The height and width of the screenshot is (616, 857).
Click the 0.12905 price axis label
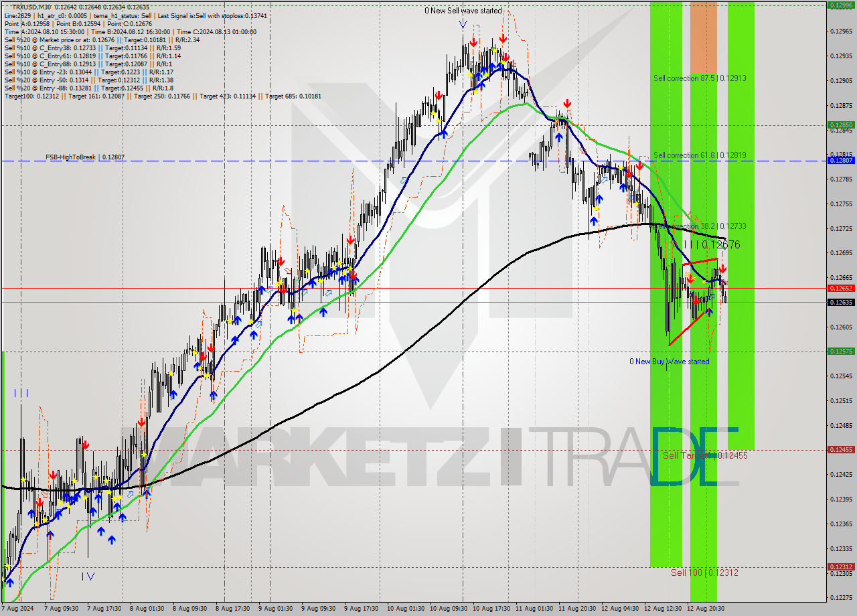pos(841,80)
